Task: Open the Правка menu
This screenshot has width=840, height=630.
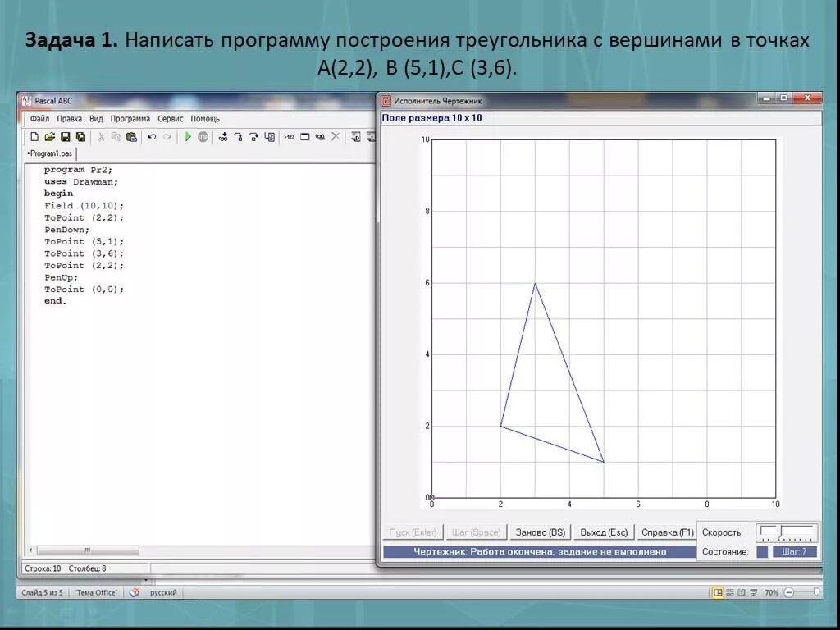Action: pyautogui.click(x=69, y=119)
